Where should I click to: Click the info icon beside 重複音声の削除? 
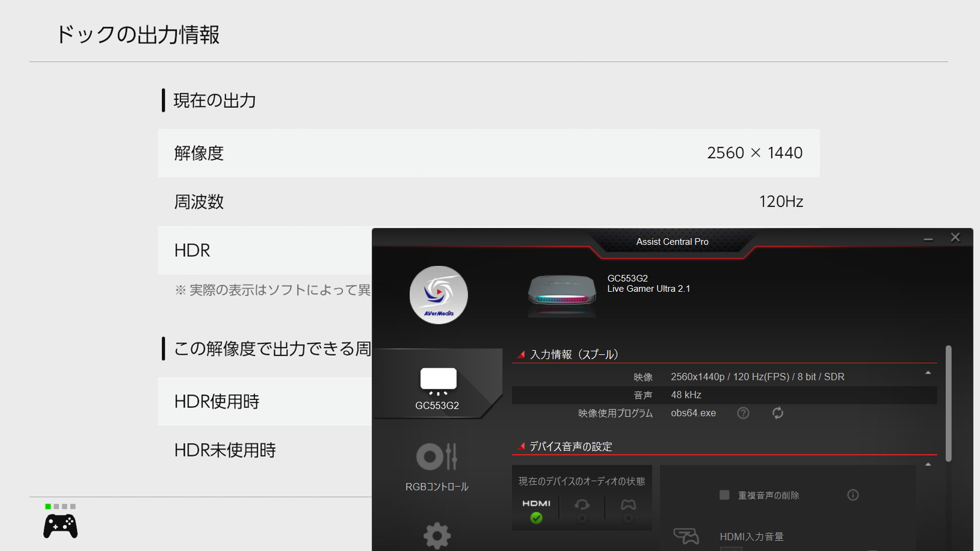click(x=852, y=495)
